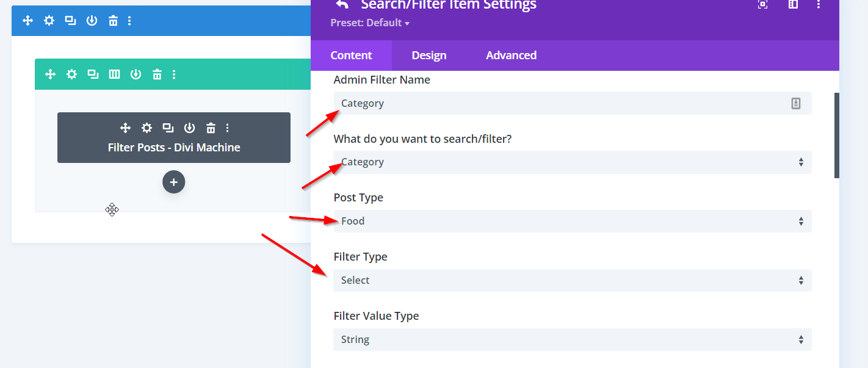The image size is (868, 368).
Task: Save Filter Posts module to library
Action: 189,128
